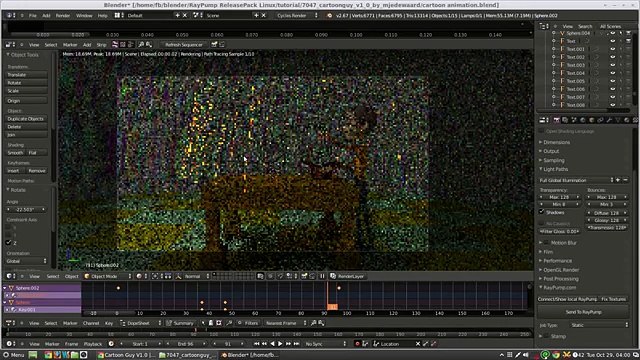The image size is (640, 360).
Task: Select the Render Layers properties tab icon
Action: click(565, 120)
